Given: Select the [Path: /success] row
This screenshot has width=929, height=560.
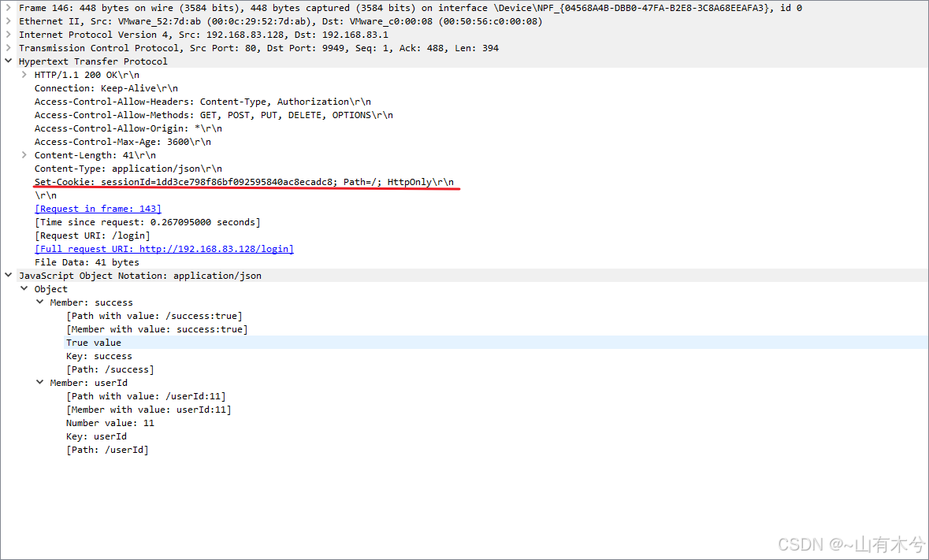Looking at the screenshot, I should (x=110, y=369).
